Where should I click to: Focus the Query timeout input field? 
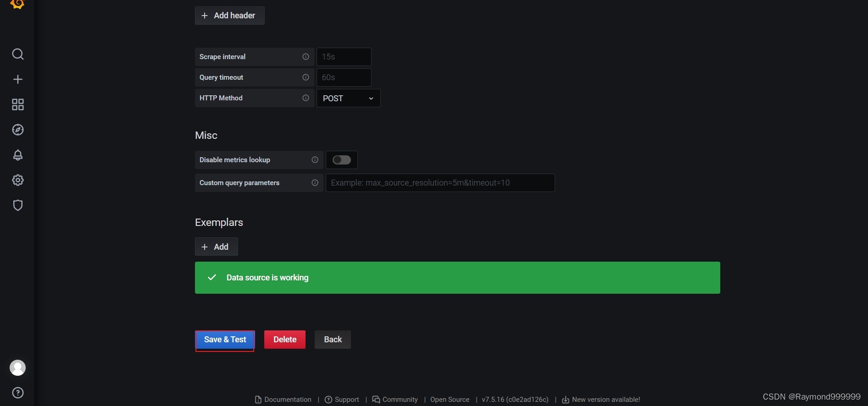(344, 77)
